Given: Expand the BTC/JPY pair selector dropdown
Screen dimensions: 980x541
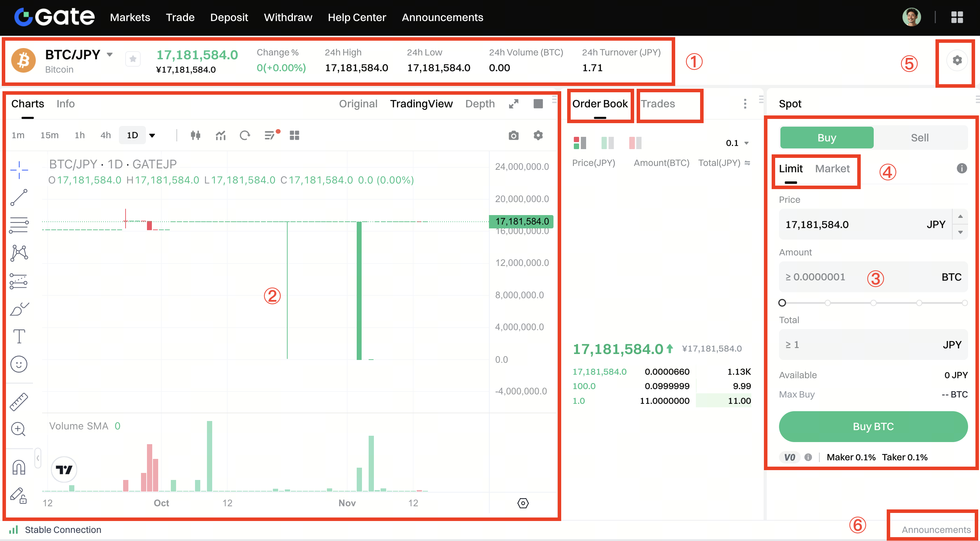Looking at the screenshot, I should [x=109, y=55].
